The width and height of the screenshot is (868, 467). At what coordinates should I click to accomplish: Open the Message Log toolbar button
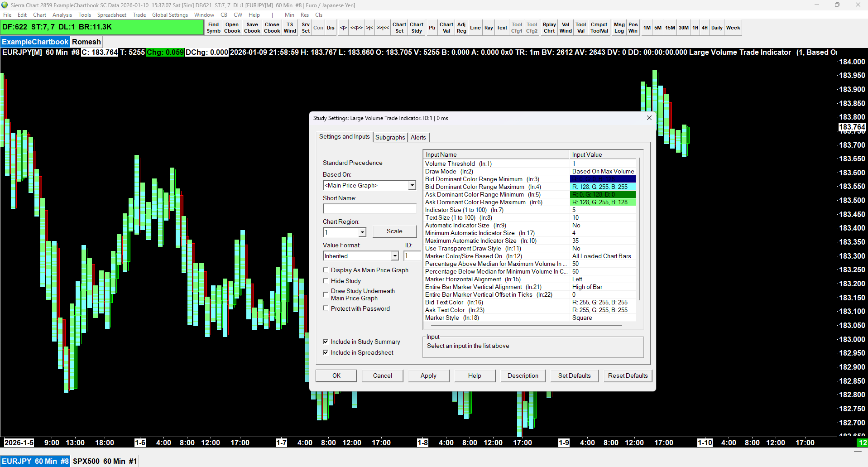(619, 28)
